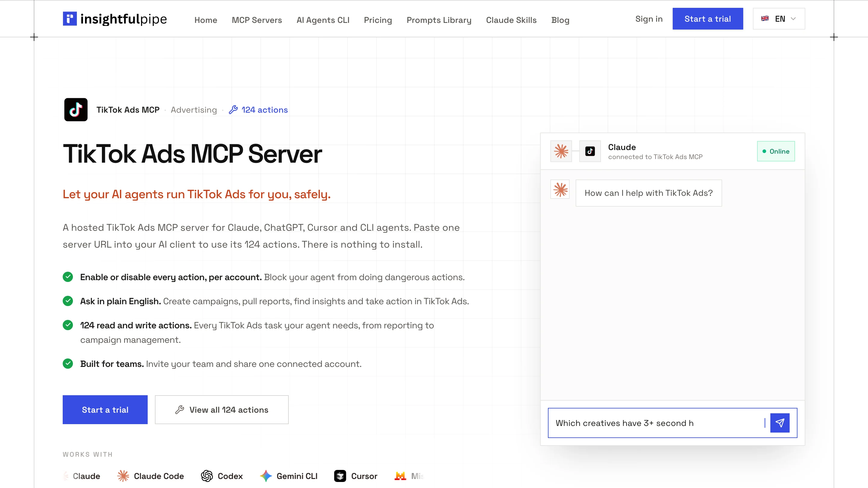
Task: Click the TikTok app icon beside TikTok Ads MCP
Action: pyautogui.click(x=76, y=109)
